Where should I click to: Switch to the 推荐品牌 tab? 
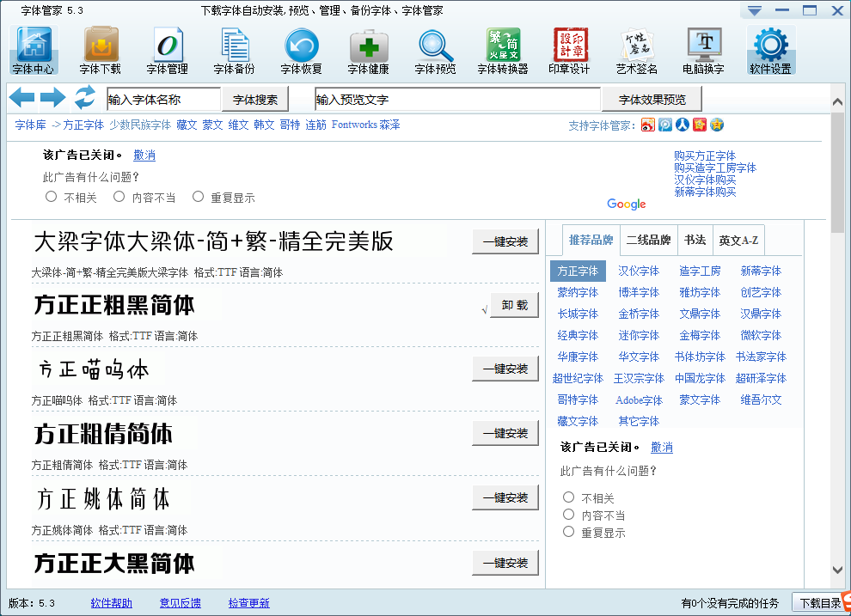(x=591, y=241)
